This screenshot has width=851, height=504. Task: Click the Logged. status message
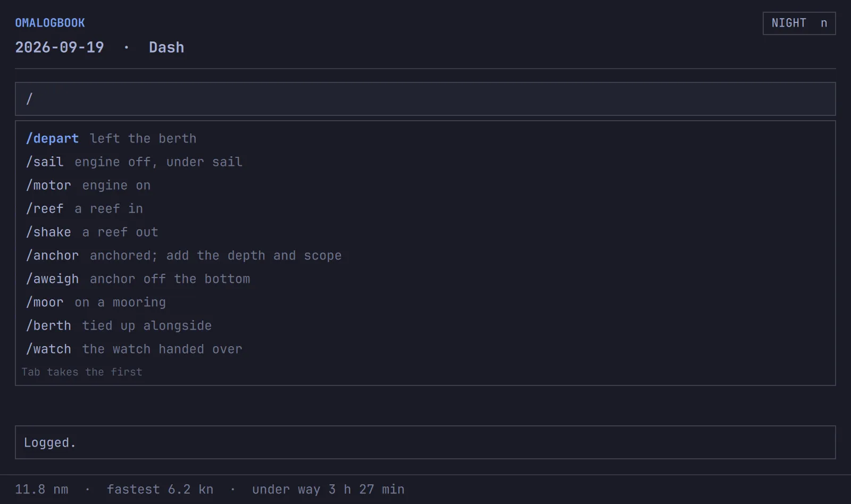[425, 442]
